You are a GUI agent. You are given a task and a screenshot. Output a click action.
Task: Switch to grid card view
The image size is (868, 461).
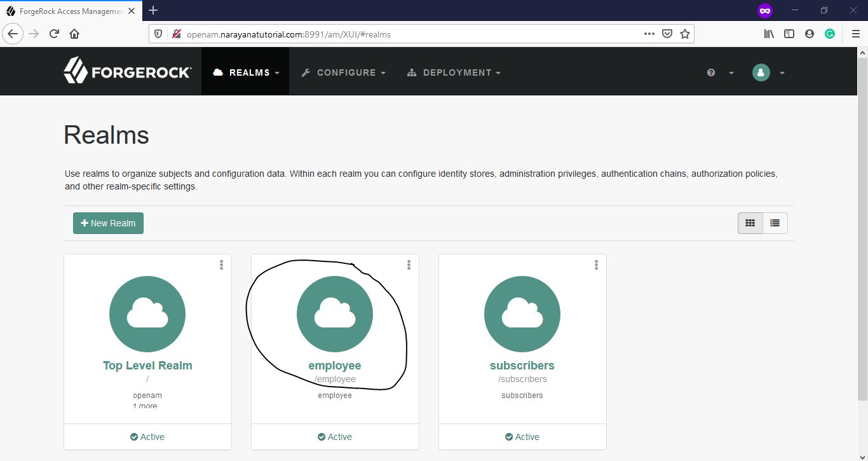[750, 223]
